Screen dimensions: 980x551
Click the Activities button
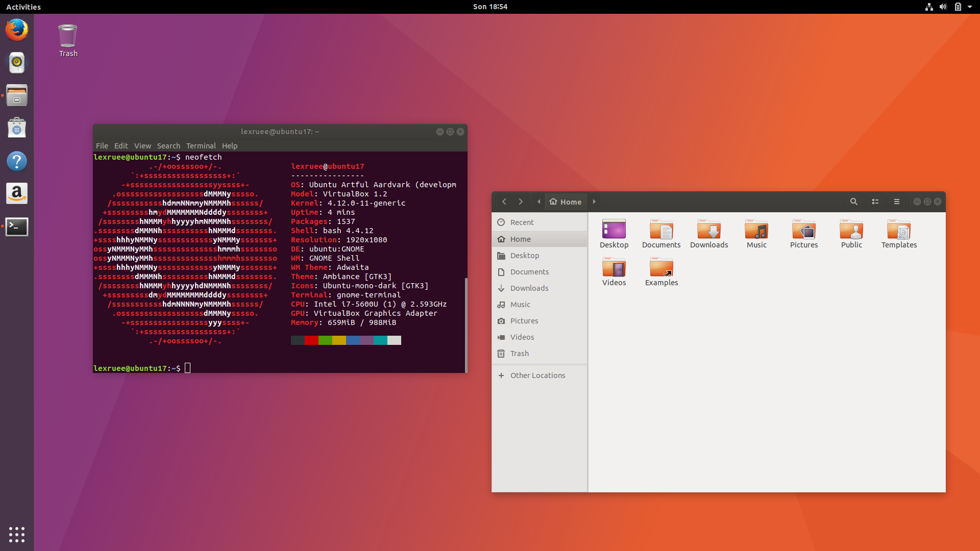23,7
